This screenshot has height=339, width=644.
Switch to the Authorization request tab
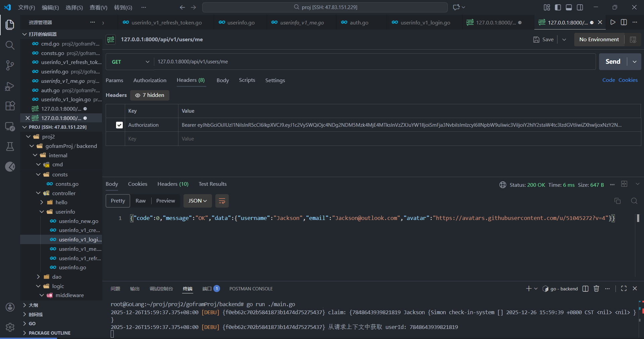[x=150, y=80]
